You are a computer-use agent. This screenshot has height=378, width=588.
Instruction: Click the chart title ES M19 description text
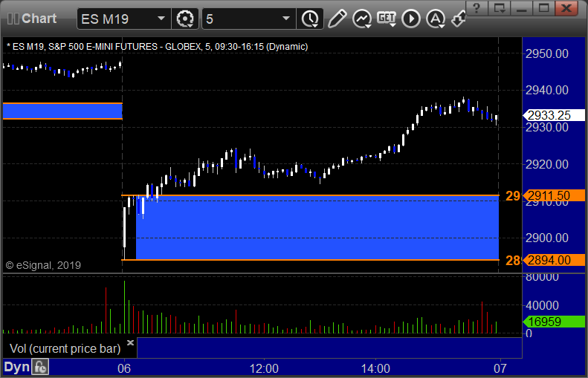pos(158,47)
